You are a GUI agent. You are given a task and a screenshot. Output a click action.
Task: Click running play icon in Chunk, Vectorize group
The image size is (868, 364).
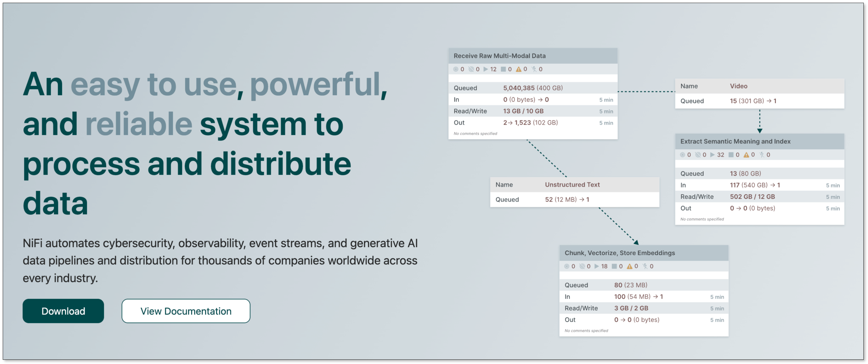[x=596, y=266]
